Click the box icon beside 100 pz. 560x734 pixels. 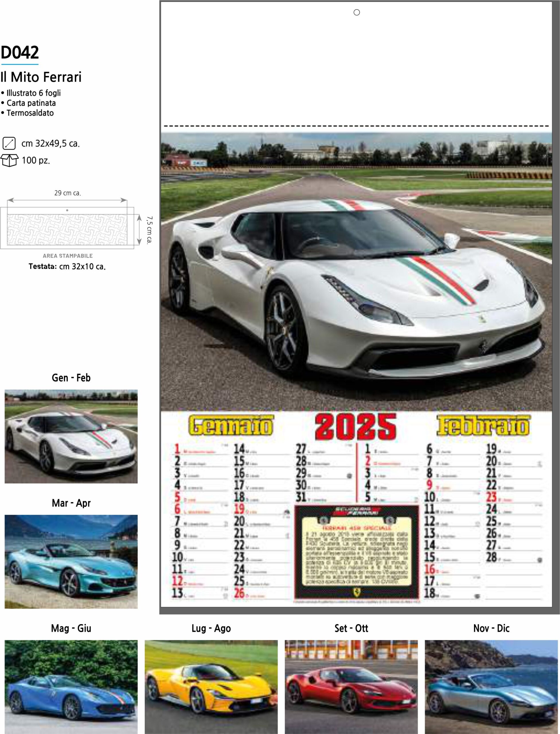[9, 160]
